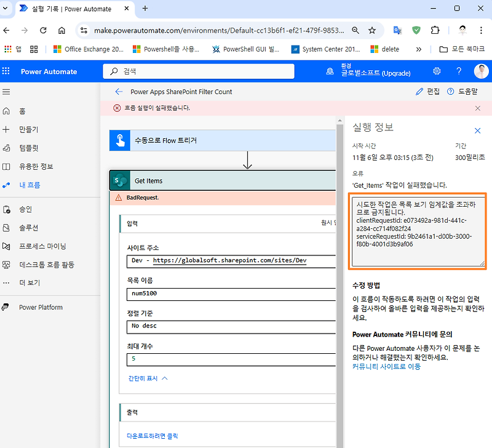Image resolution: width=492 pixels, height=448 pixels.
Task: Close the 실행 정보 panel
Action: (x=478, y=130)
